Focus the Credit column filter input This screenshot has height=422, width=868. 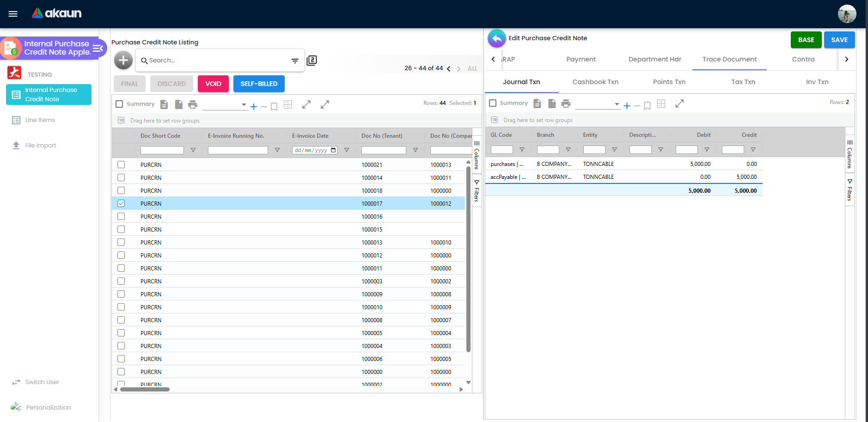pyautogui.click(x=733, y=150)
